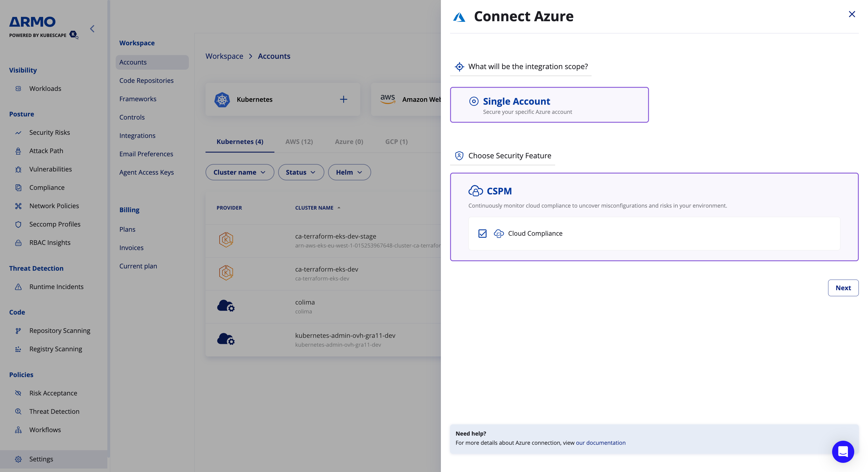Switch to the GCP (1) tab
The width and height of the screenshot is (868, 472).
(396, 142)
